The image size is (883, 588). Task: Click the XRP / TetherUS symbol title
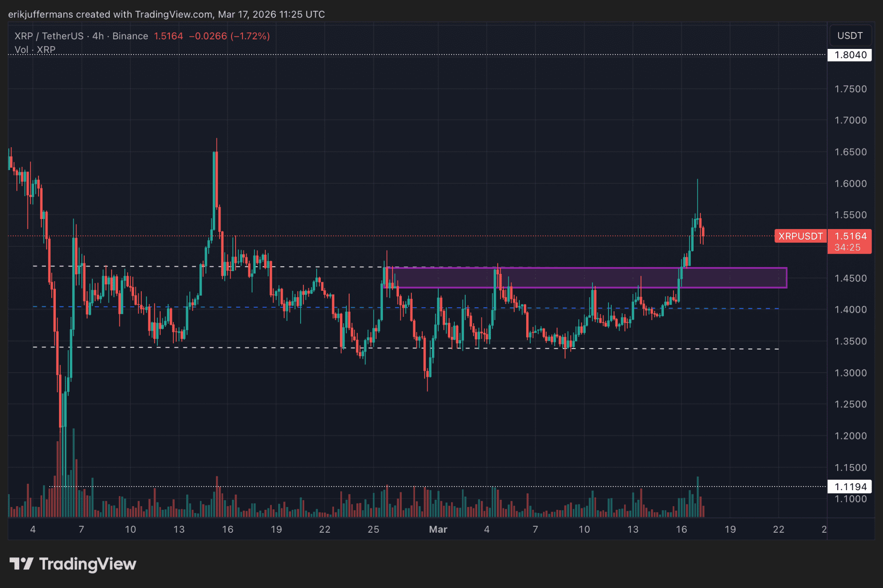click(x=49, y=36)
